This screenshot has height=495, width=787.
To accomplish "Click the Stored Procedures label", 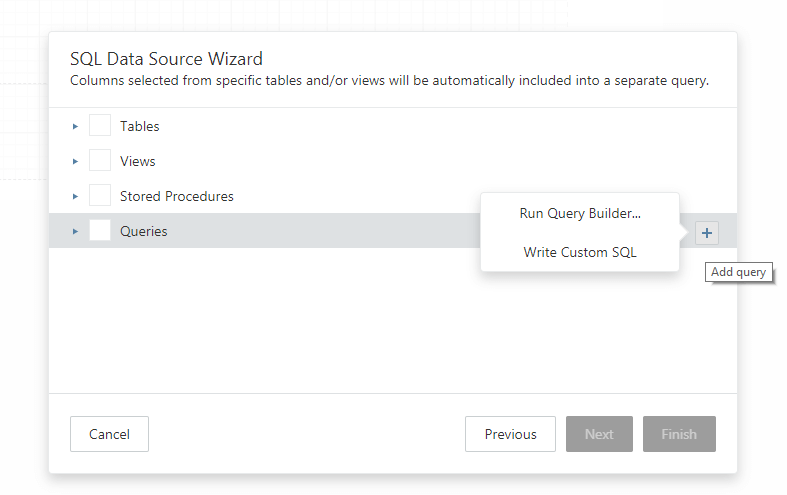I will 177,196.
